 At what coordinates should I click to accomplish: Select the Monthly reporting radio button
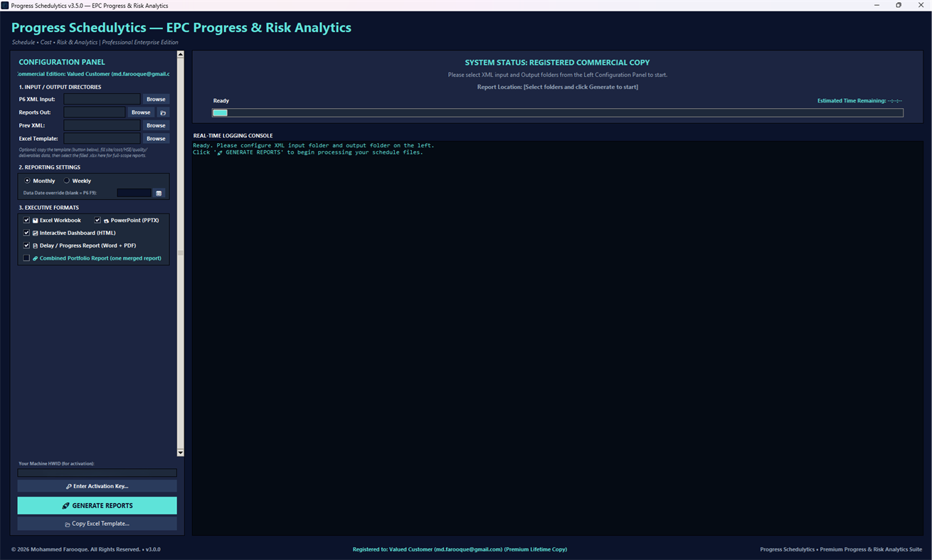click(28, 181)
